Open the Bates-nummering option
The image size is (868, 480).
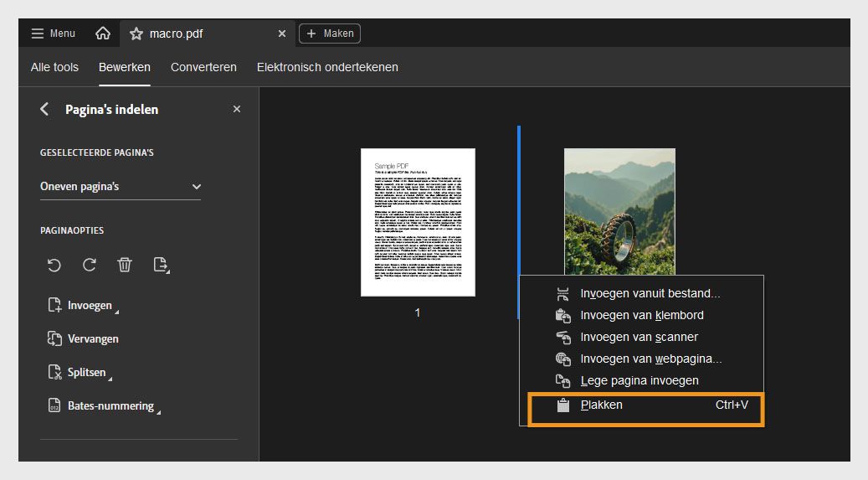pos(104,405)
